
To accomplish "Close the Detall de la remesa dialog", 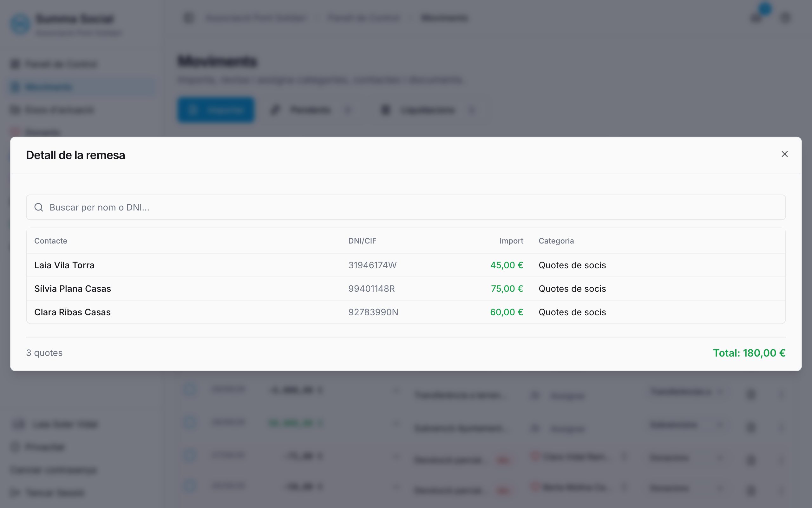I will pyautogui.click(x=784, y=154).
